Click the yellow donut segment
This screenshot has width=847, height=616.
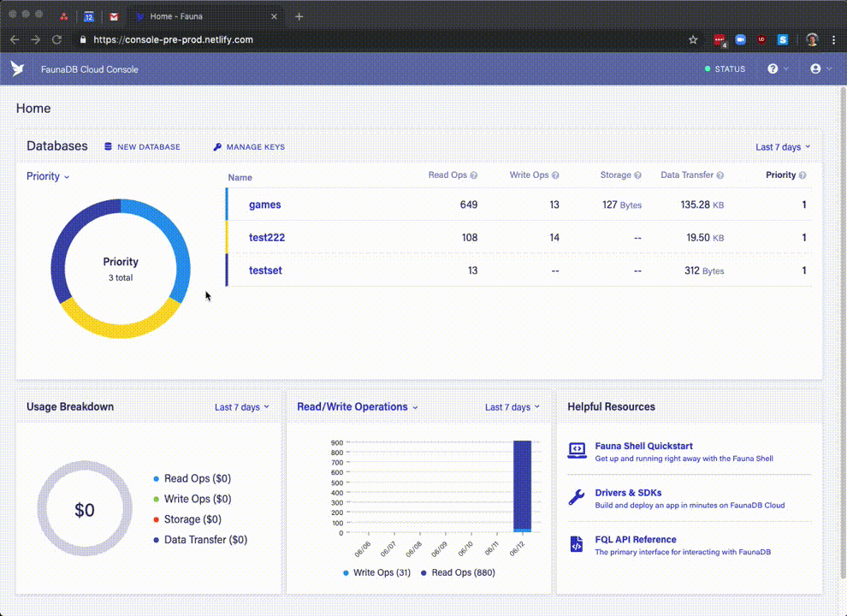coord(121,329)
